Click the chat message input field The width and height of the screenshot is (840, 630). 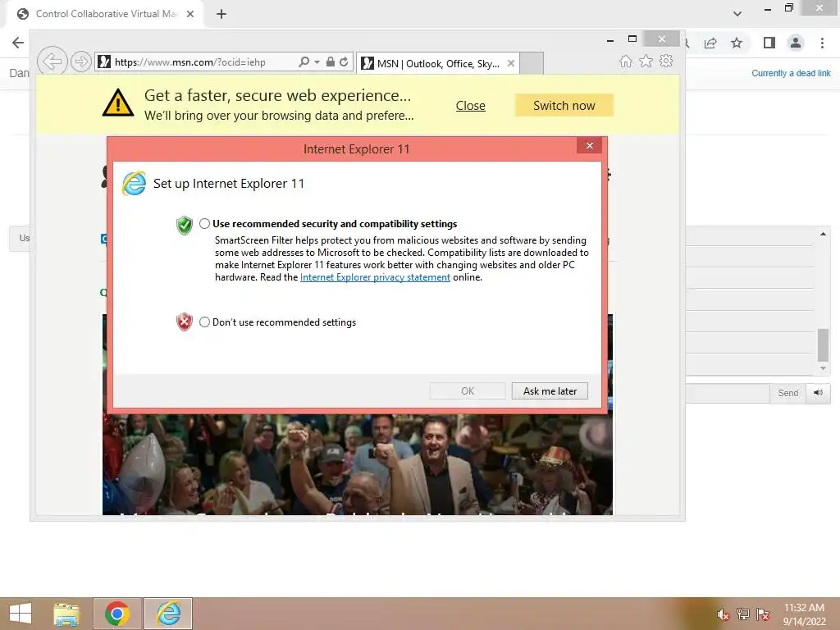[x=728, y=393]
